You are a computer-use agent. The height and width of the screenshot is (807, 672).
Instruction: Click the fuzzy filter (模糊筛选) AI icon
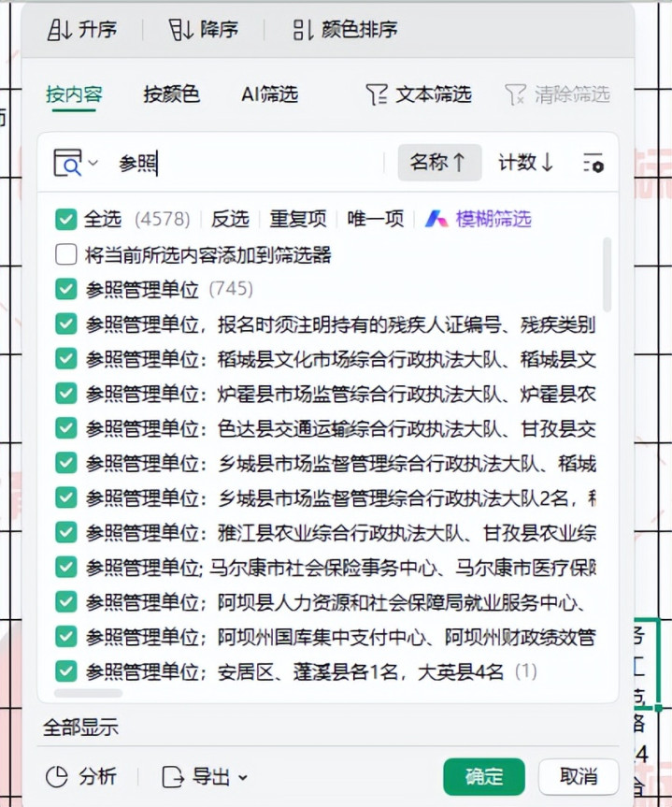(x=436, y=219)
